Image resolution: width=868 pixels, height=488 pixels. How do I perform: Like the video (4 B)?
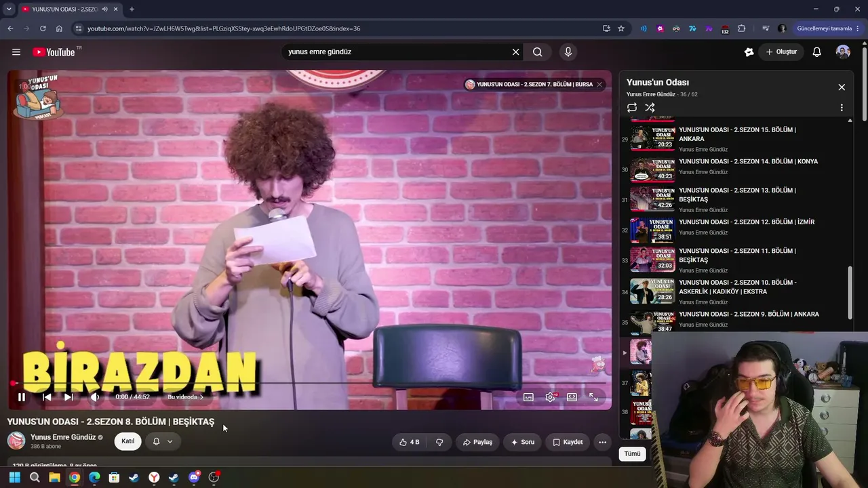pos(409,442)
